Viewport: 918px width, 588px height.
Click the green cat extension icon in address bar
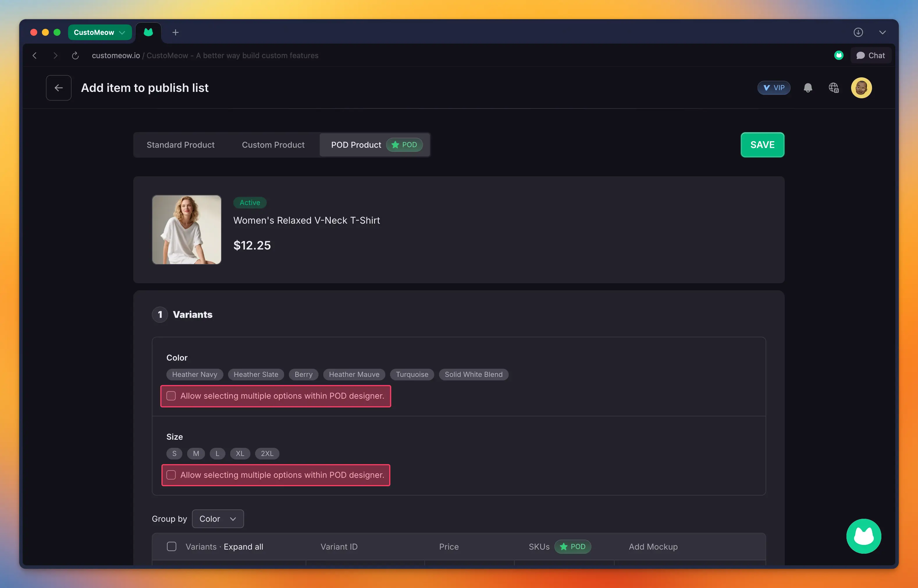click(839, 55)
